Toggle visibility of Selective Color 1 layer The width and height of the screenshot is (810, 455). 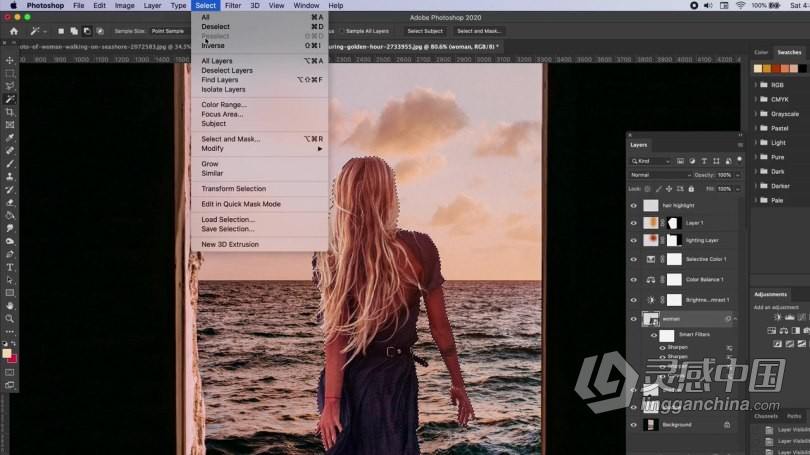[x=633, y=260]
